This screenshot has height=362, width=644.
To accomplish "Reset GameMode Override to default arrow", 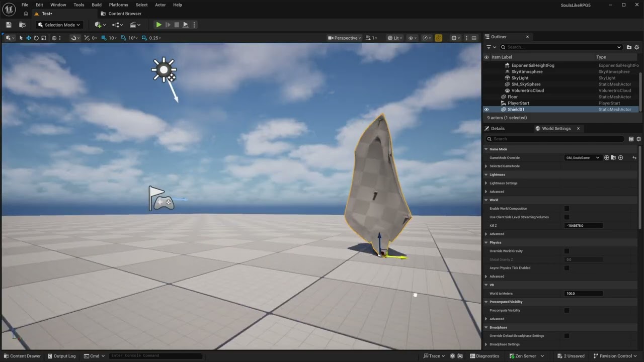I will click(x=634, y=158).
